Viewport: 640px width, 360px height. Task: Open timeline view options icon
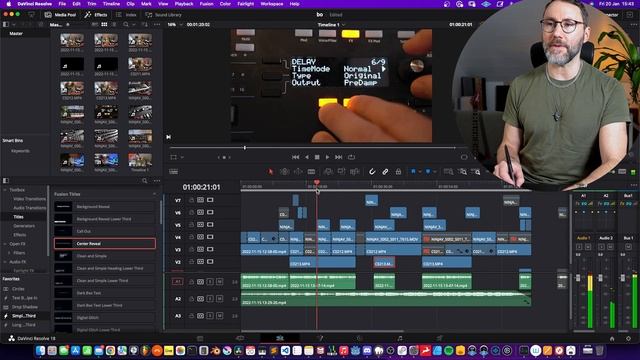pyautogui.click(x=173, y=172)
